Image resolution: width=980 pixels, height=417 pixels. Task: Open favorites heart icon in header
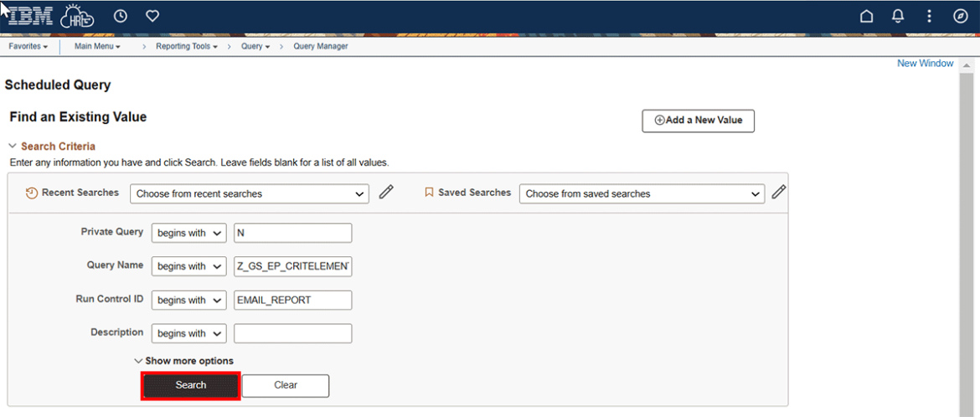click(152, 17)
